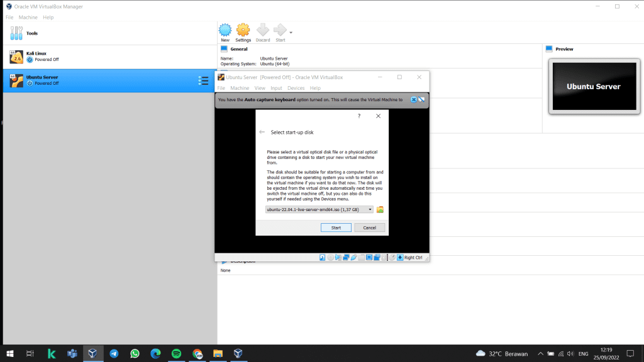The width and height of the screenshot is (644, 362).
Task: Open Spotify from the taskbar
Action: pyautogui.click(x=176, y=354)
